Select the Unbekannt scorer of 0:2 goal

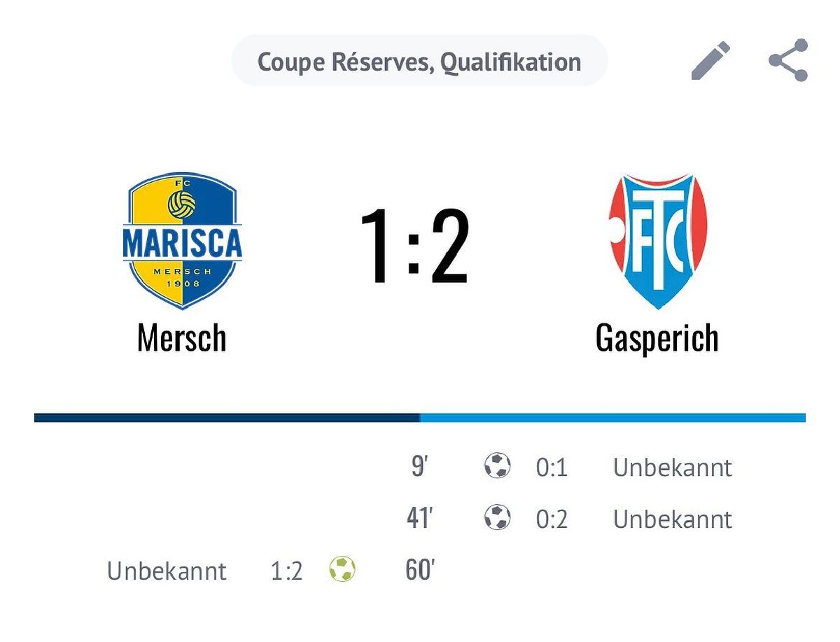(x=672, y=519)
